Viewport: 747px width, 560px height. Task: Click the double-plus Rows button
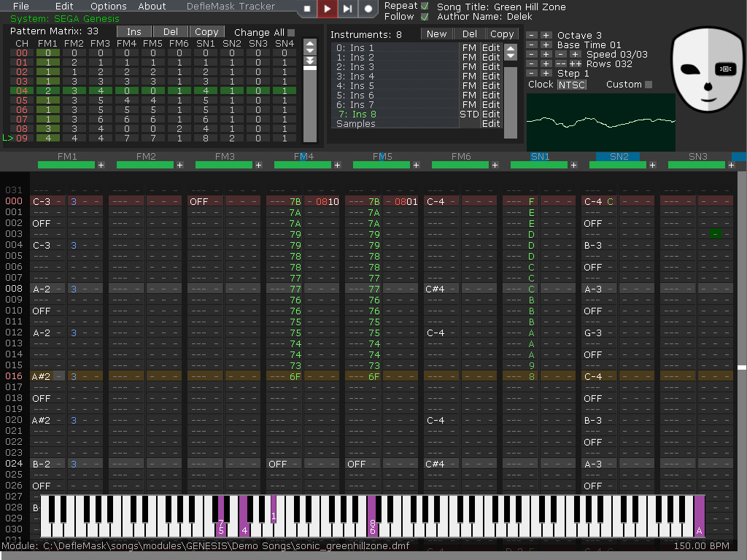coord(576,63)
